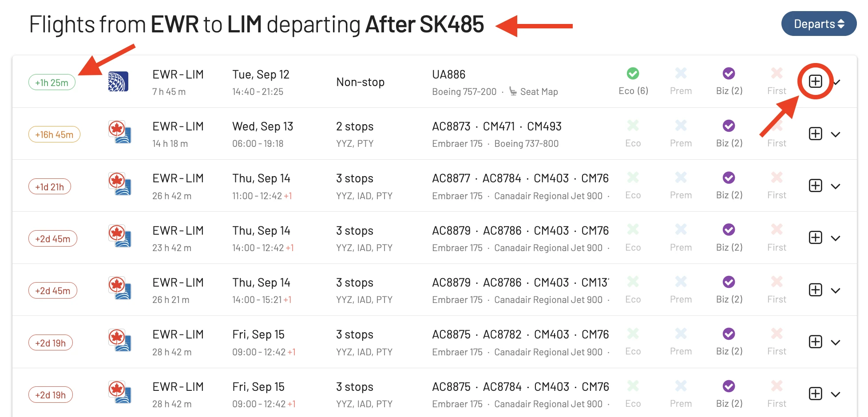
Task: Click the plus icon on AC8877 itinerary row
Action: [x=815, y=186]
